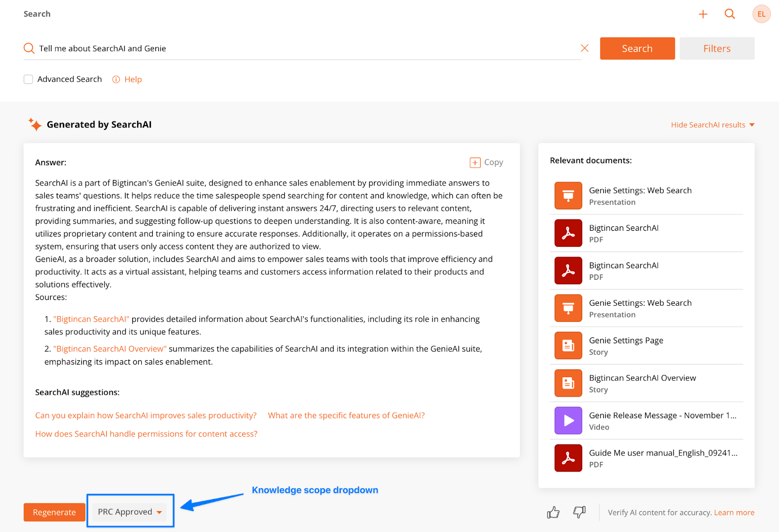Open the PRC Approved knowledge scope dropdown
Viewport: 779px width, 532px height.
click(130, 512)
